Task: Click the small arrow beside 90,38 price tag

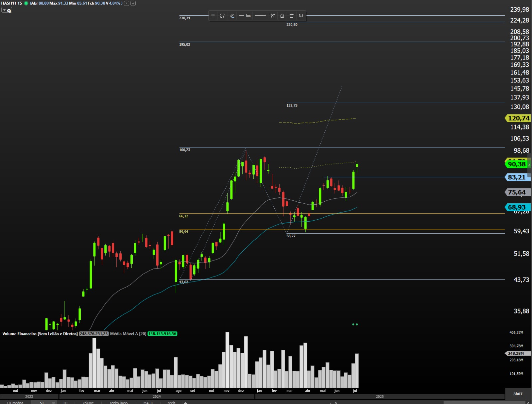Action: pos(529,165)
